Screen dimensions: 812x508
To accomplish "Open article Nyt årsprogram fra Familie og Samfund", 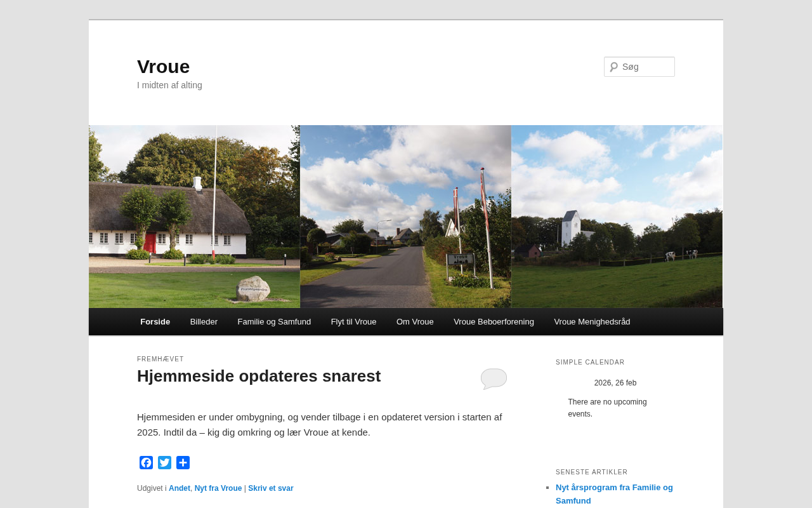I will tap(614, 494).
